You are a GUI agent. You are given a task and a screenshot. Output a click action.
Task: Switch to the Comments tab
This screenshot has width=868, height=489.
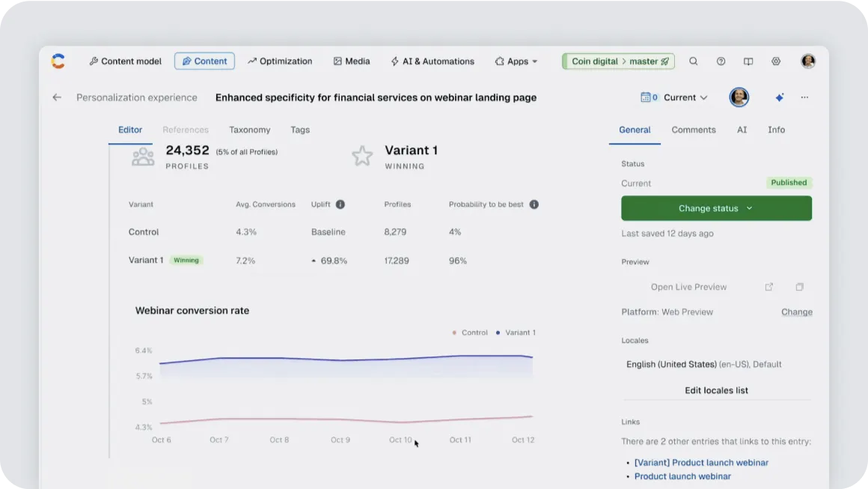(x=694, y=130)
